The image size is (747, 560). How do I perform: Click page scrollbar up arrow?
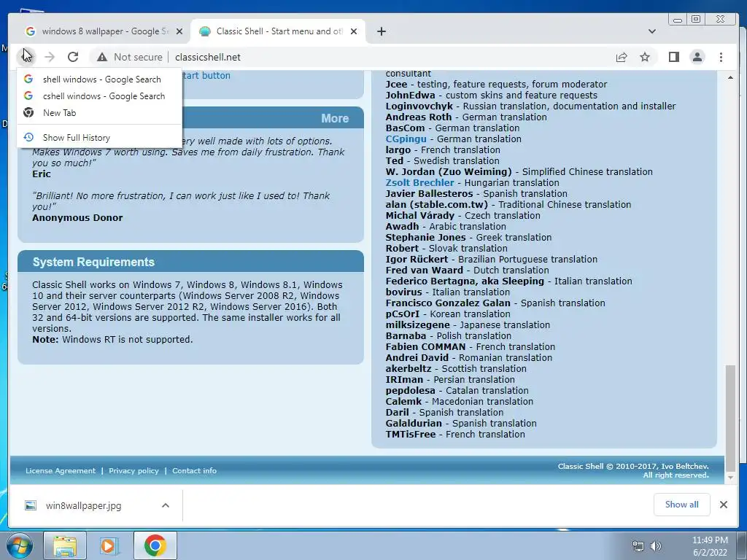730,77
